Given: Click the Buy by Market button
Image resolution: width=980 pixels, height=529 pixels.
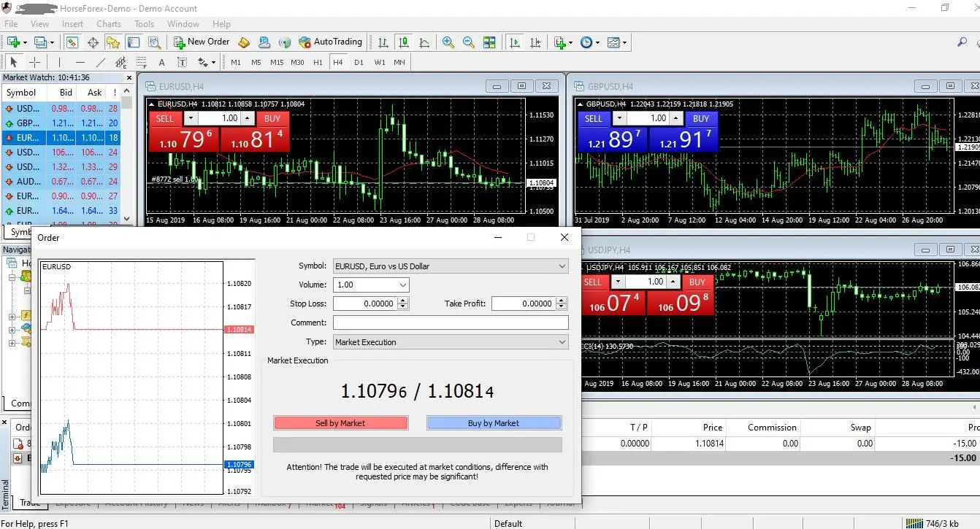Looking at the screenshot, I should pos(494,422).
